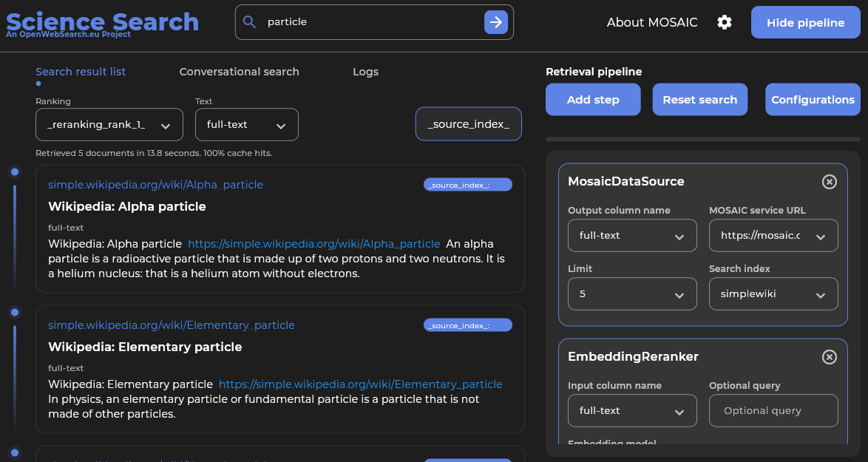Switch to Conversational search tab
The height and width of the screenshot is (462, 868).
tap(239, 72)
